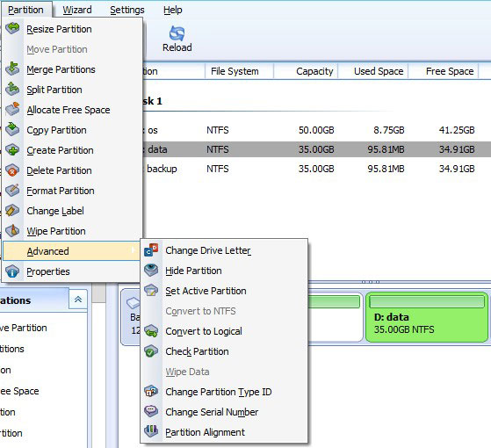This screenshot has height=448, width=491.
Task: Click the Change Partition Type ID icon
Action: click(151, 392)
